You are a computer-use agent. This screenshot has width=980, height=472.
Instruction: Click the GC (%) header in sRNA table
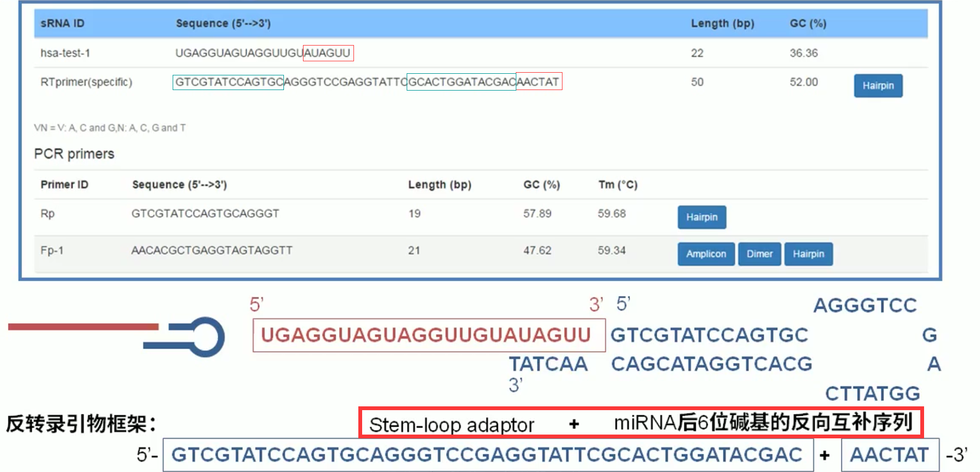pos(808,23)
